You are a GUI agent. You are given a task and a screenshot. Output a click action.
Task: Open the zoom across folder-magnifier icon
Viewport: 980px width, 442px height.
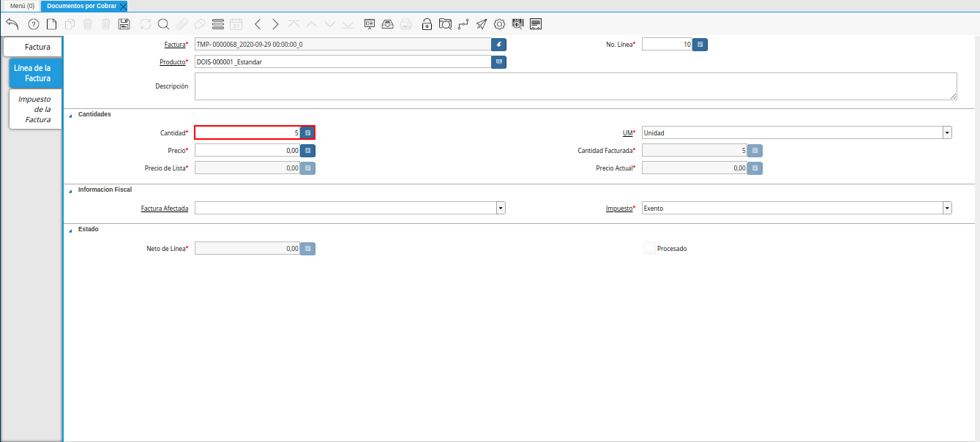445,24
